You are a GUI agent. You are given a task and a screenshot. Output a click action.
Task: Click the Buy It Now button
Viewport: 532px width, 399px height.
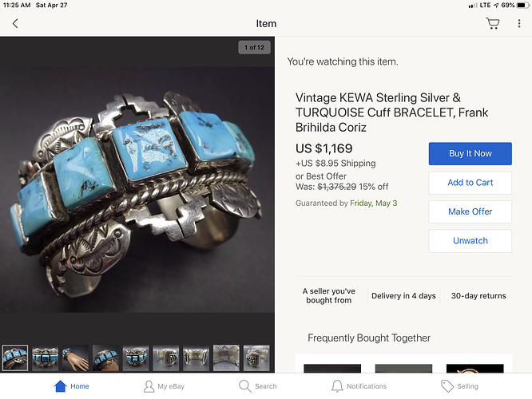(x=470, y=153)
